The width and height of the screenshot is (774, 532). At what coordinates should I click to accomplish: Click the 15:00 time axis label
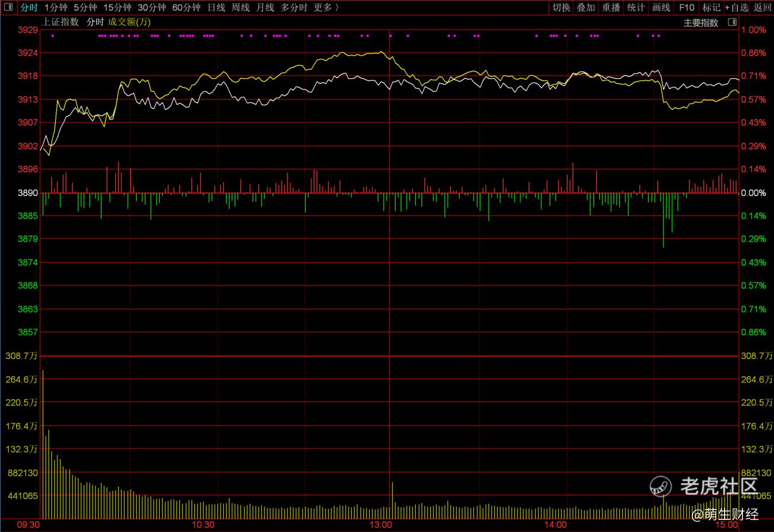pos(727,525)
